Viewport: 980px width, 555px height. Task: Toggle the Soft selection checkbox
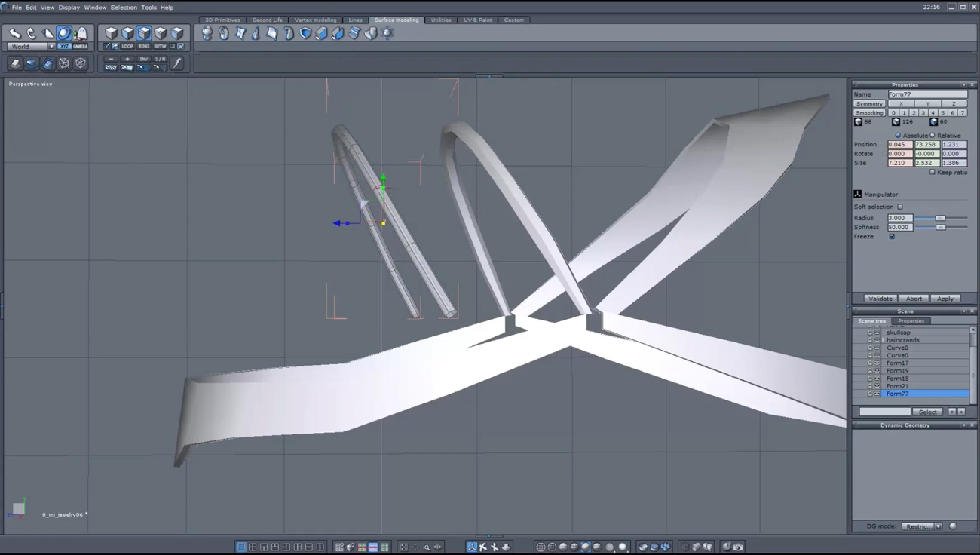[900, 207]
